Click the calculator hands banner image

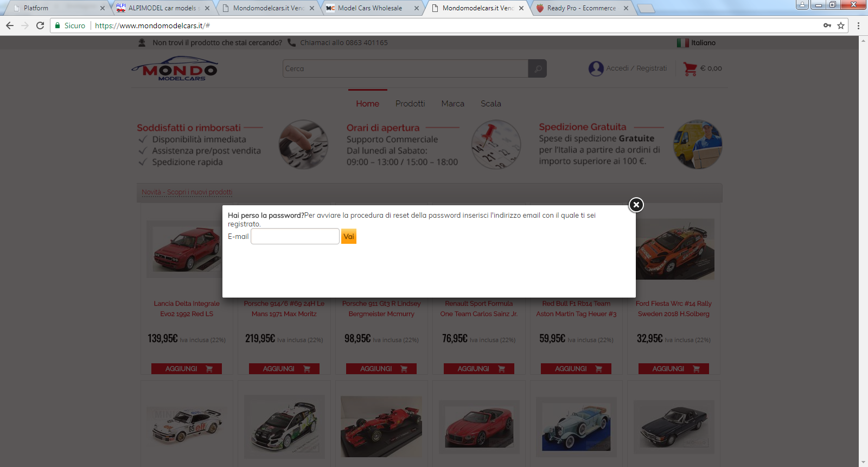[x=303, y=144]
